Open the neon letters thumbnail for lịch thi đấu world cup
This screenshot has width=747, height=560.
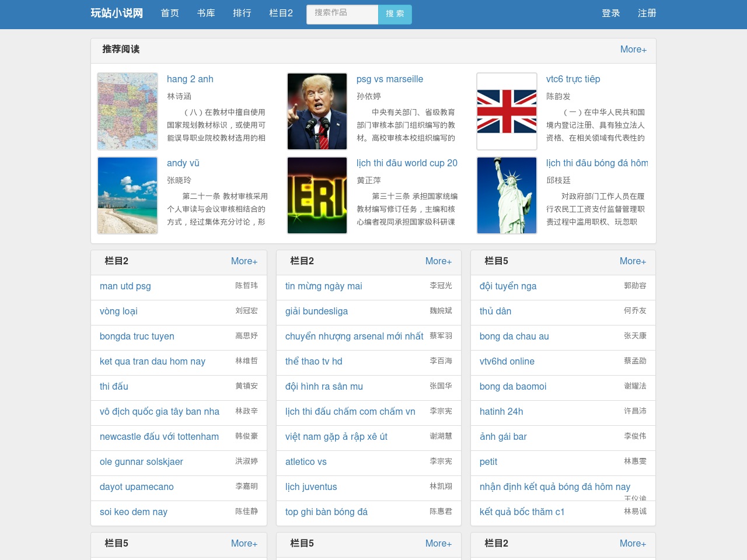point(317,195)
